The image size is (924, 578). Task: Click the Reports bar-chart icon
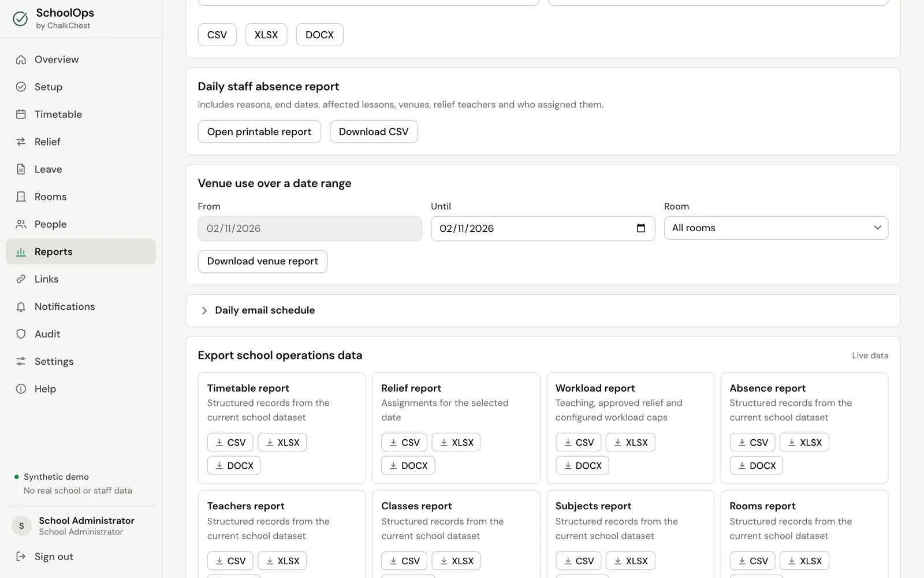[21, 251]
